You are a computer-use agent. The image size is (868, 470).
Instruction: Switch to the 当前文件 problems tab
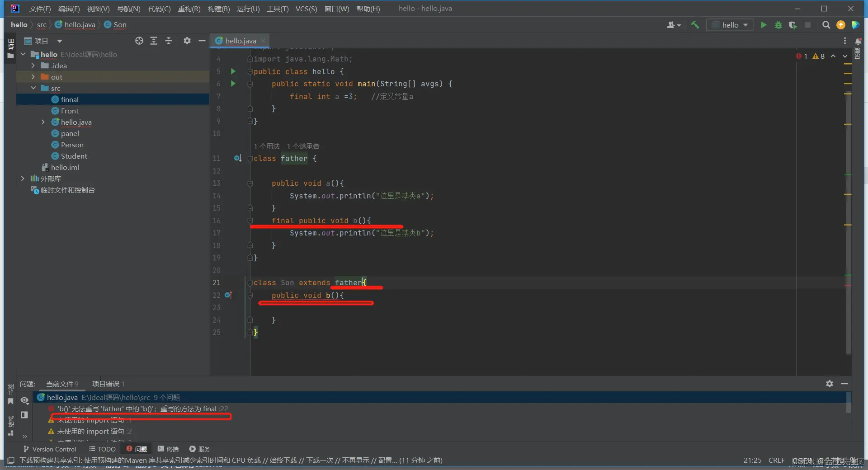tap(62, 384)
